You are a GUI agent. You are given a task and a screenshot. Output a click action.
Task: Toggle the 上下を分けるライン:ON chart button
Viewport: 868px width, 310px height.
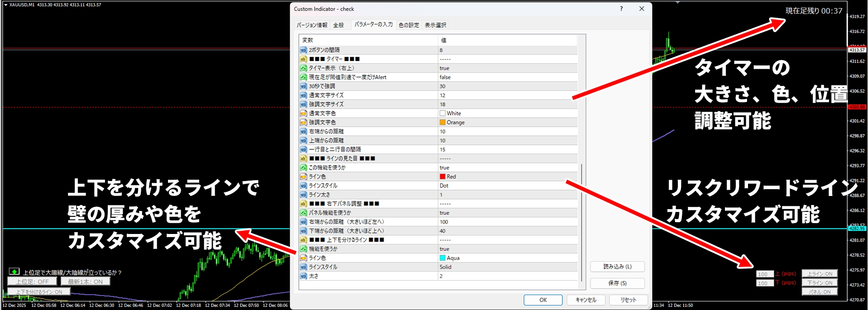(39, 292)
